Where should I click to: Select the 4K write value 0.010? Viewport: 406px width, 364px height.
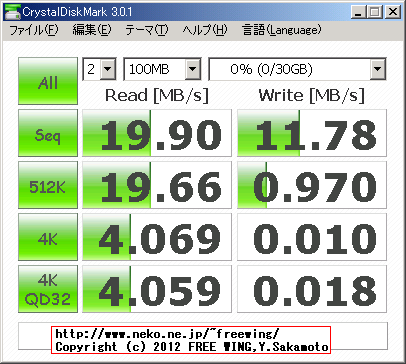[312, 237]
